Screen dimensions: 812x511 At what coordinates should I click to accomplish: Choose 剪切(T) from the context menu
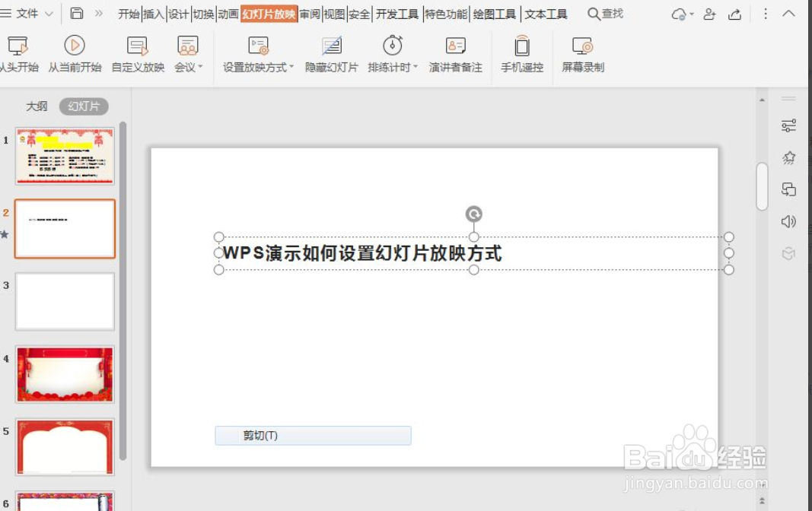(313, 436)
